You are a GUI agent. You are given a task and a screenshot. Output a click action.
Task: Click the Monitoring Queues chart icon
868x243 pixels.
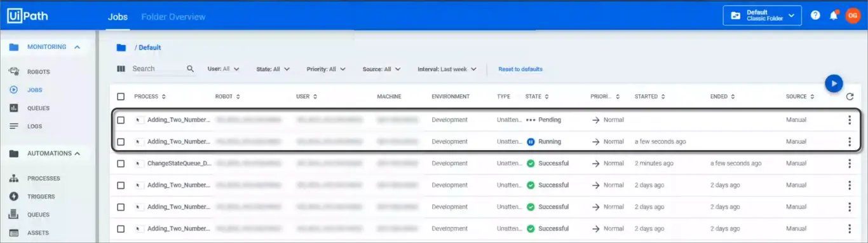[13, 108]
